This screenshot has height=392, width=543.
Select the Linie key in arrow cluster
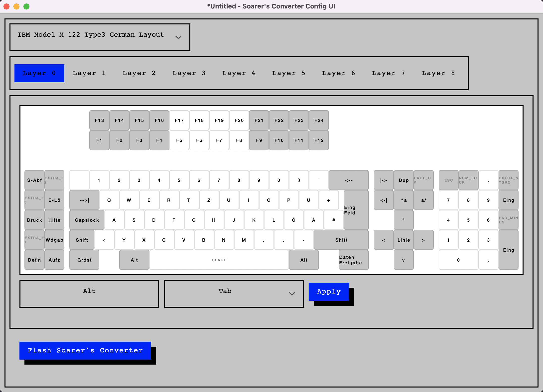coord(404,240)
